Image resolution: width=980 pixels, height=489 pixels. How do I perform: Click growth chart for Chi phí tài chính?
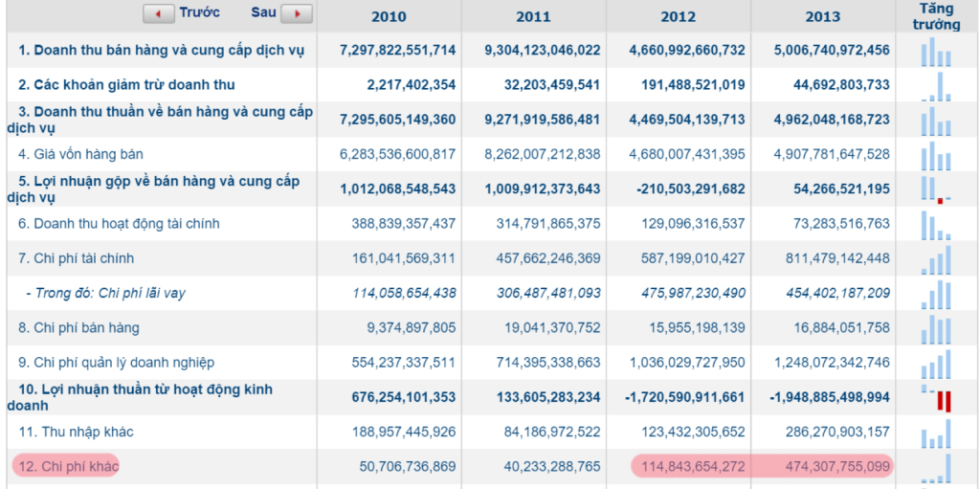click(x=936, y=258)
